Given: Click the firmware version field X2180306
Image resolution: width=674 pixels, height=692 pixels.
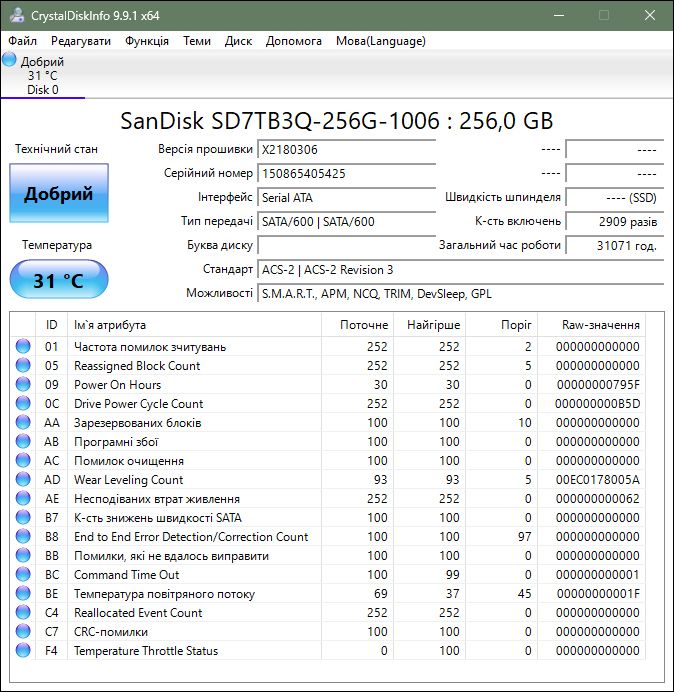Looking at the screenshot, I should tap(346, 150).
